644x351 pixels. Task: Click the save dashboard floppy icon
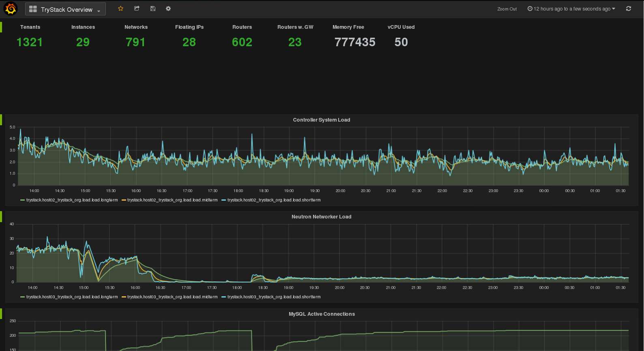[153, 9]
